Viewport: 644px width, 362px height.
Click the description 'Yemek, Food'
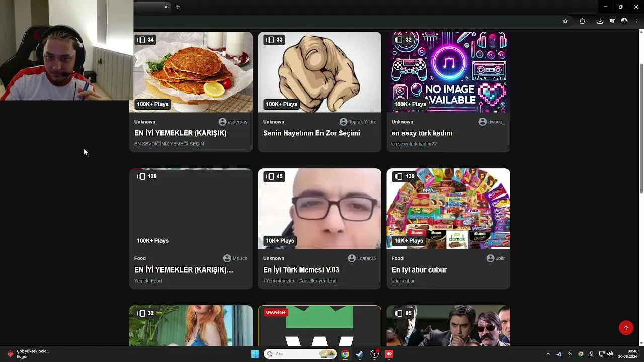coord(148,281)
